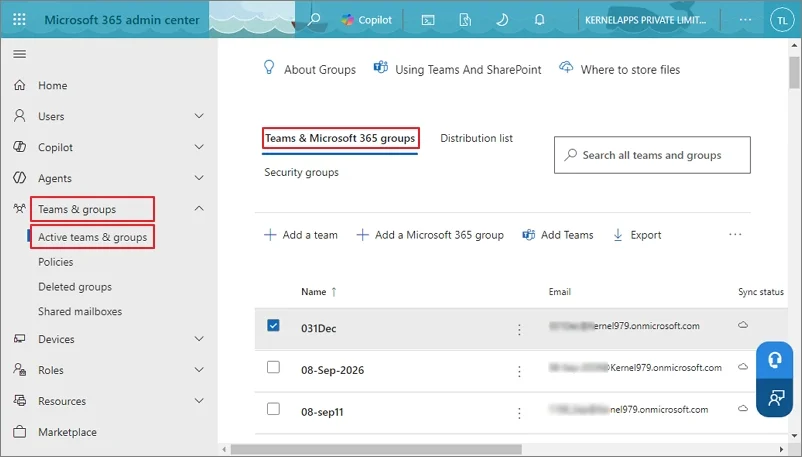Open Where to store files link
This screenshot has height=457, width=802.
pyautogui.click(x=619, y=69)
